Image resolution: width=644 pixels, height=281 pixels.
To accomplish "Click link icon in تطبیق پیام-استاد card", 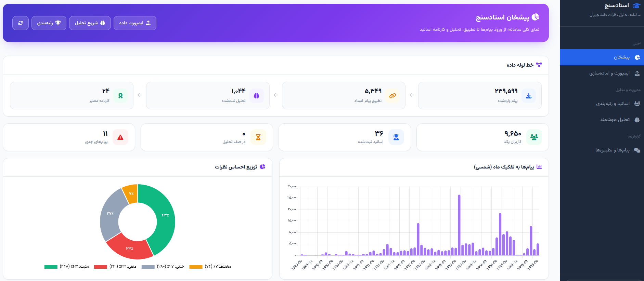I will tap(392, 96).
